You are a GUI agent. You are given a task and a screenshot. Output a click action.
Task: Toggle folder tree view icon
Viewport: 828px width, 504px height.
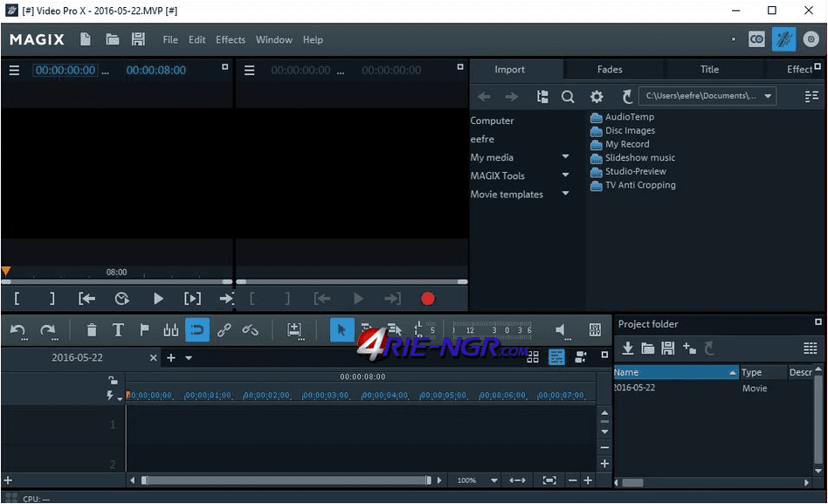point(542,97)
